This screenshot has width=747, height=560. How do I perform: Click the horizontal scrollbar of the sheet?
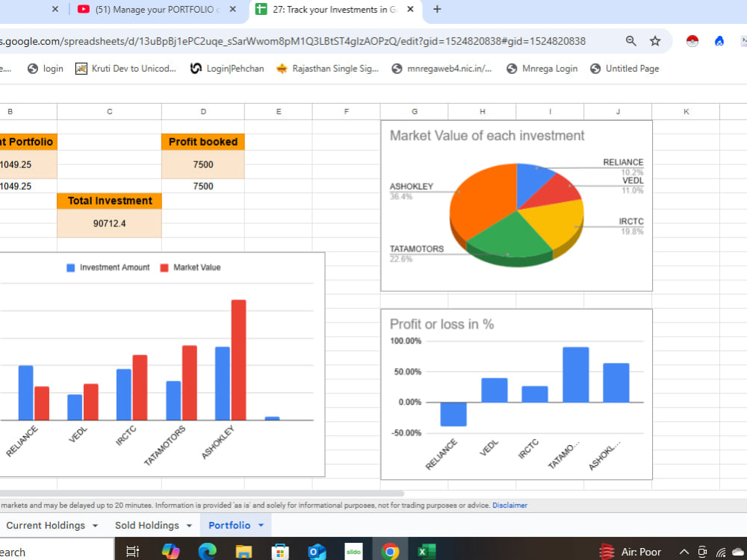point(202,494)
